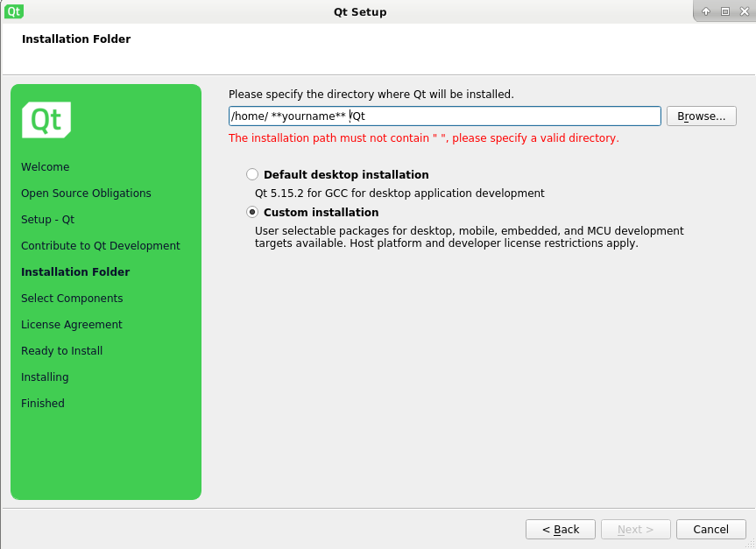Click the window resize grip in the corner
This screenshot has width=756, height=549.
[x=750, y=543]
